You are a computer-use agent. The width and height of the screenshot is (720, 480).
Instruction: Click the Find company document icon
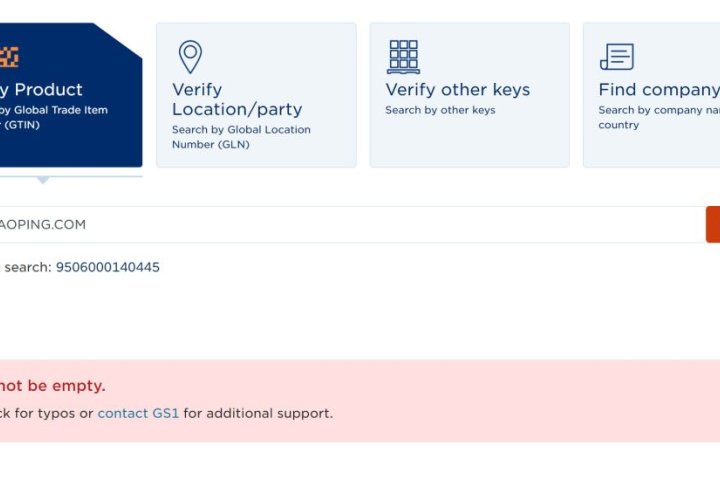pos(616,56)
